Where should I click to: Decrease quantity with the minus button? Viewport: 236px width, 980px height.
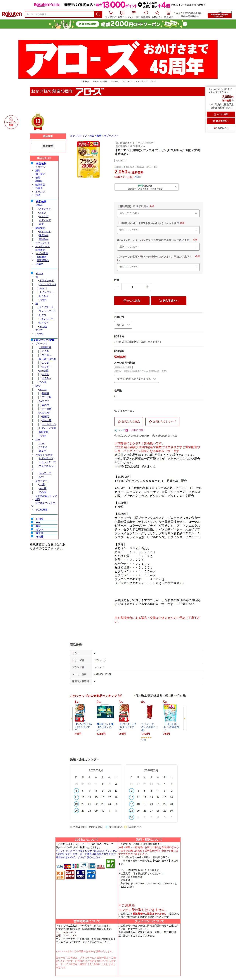(x=118, y=286)
